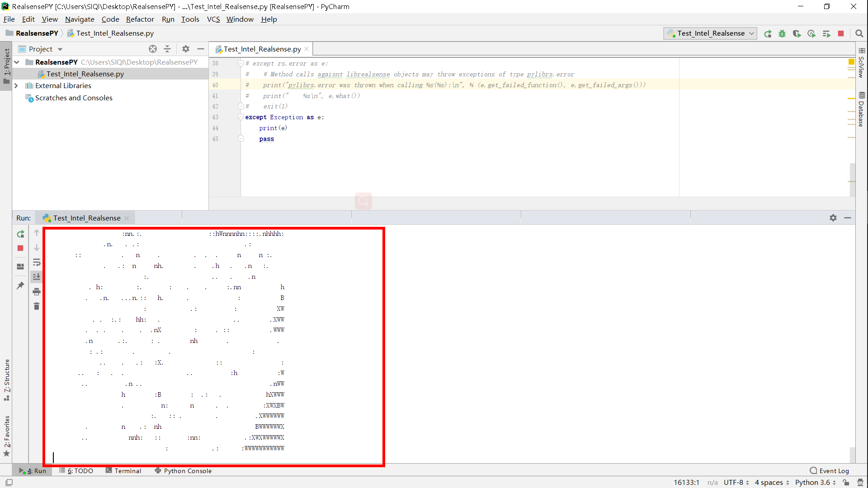Rerun Test_Intel_Realsense in Run panel
The height and width of the screenshot is (488, 868).
click(20, 234)
